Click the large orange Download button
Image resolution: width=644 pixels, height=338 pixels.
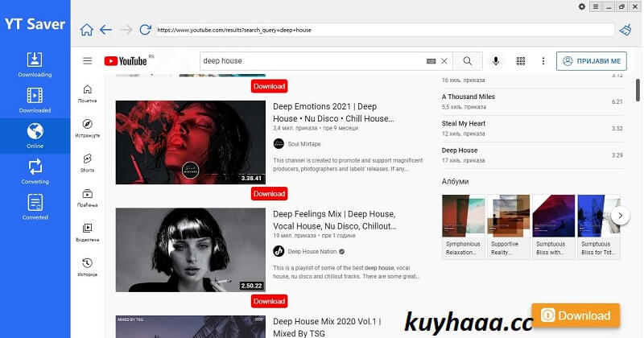[576, 315]
